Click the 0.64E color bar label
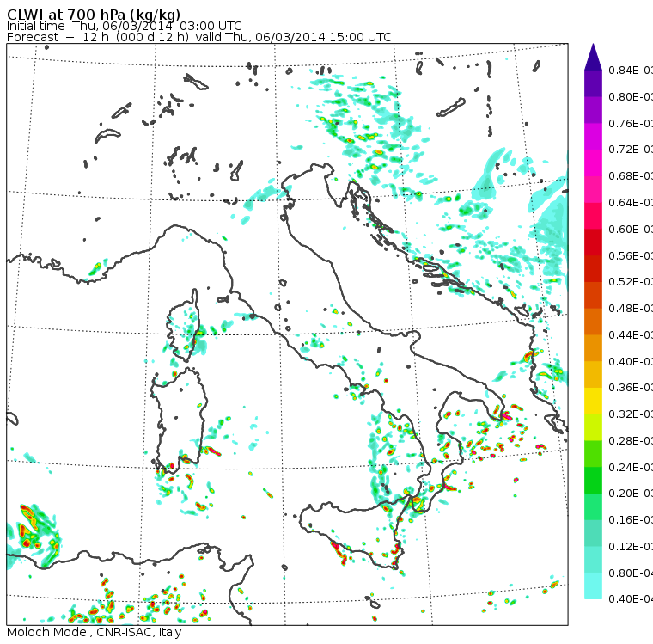 click(x=631, y=203)
